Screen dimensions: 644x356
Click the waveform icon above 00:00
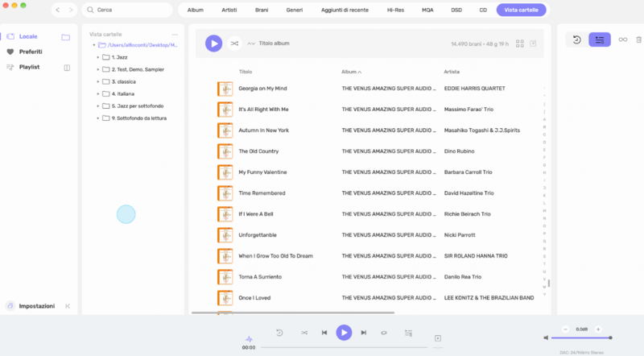coord(249,339)
